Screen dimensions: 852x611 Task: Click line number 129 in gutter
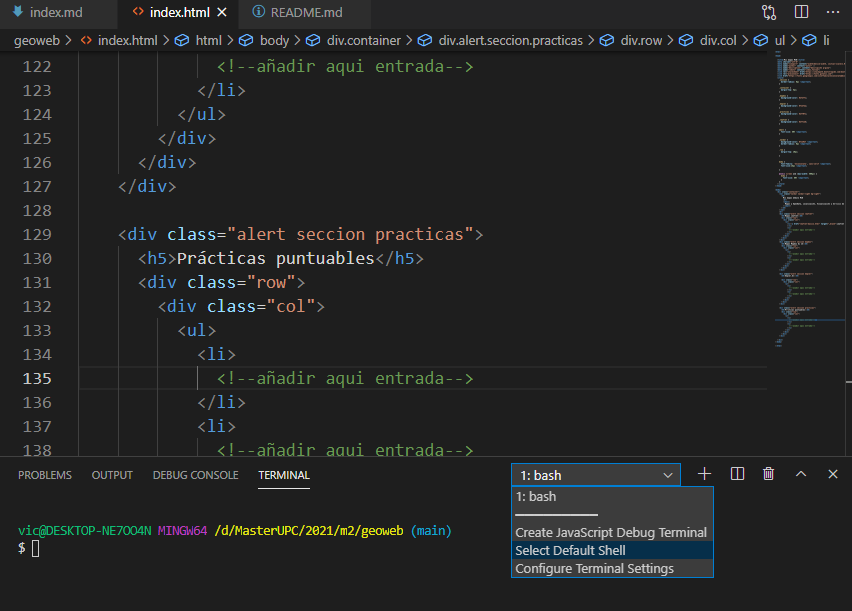[x=37, y=234]
